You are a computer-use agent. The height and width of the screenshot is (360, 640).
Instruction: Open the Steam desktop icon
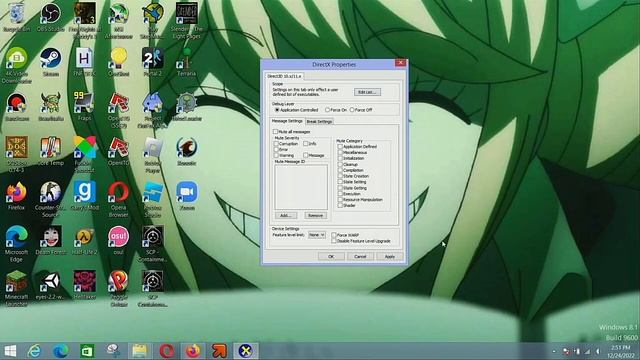51,62
